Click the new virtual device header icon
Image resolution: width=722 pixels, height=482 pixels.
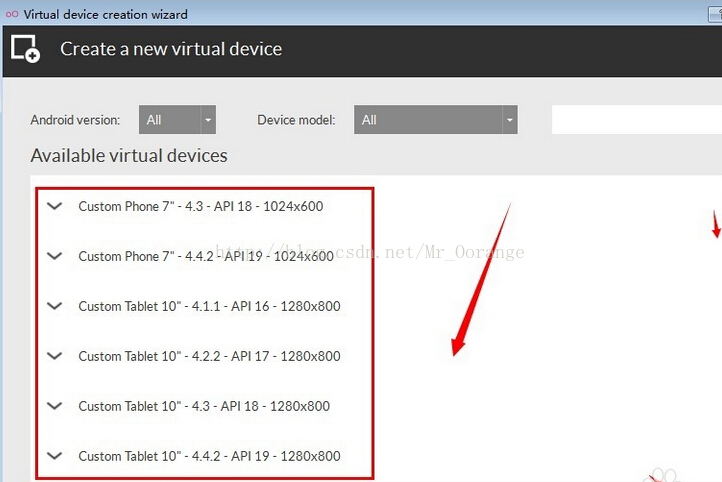(26, 48)
